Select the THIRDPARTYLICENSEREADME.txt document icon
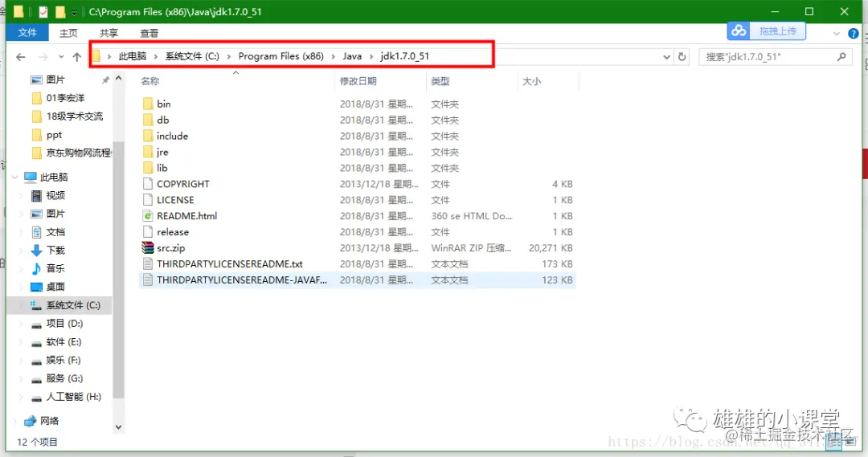The width and height of the screenshot is (868, 457). (148, 264)
